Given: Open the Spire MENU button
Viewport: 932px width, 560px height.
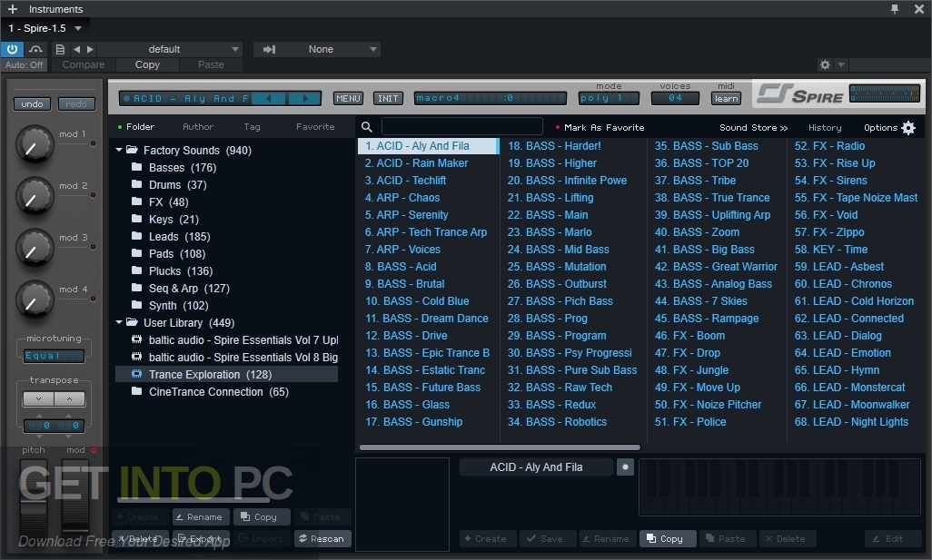Looking at the screenshot, I should click(x=348, y=99).
